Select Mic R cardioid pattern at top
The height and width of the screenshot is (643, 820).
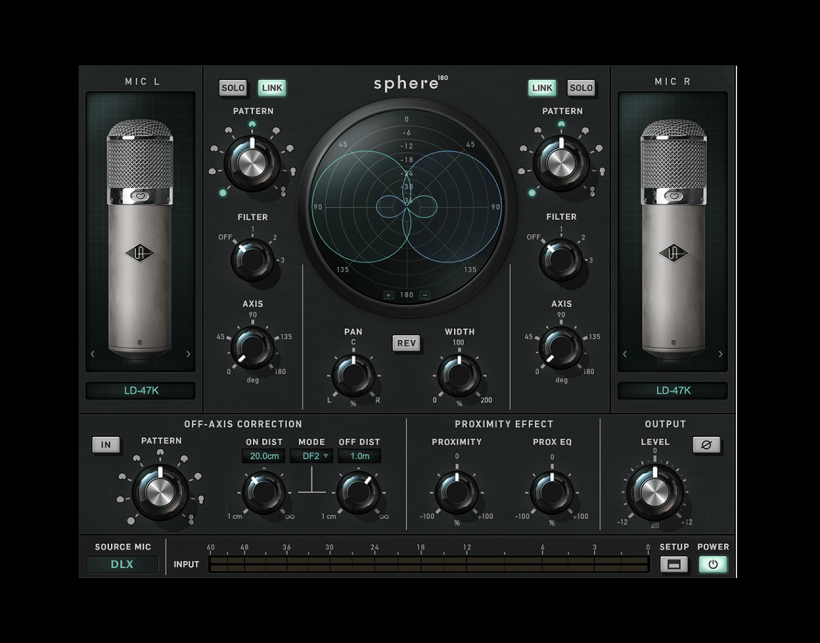(561, 124)
